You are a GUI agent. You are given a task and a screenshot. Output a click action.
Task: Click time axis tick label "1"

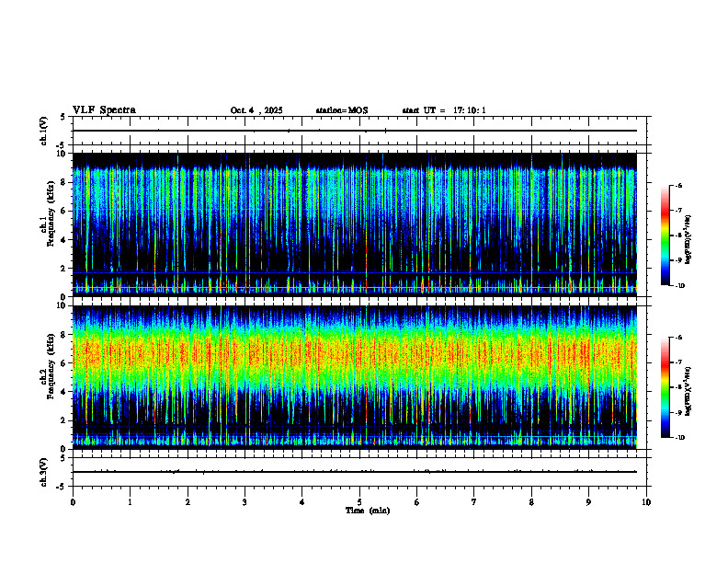(x=130, y=502)
